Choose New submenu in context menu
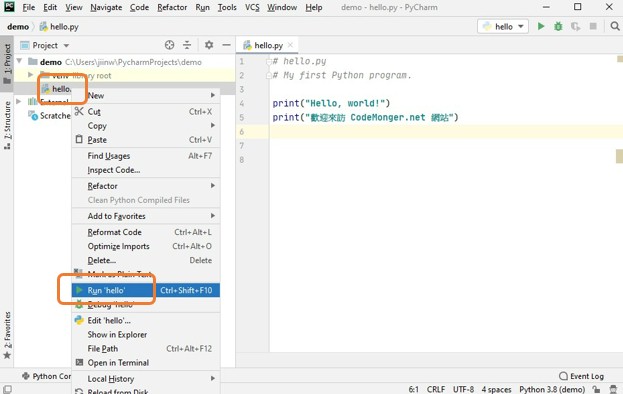Screen dimensions: 623x394 146,95
